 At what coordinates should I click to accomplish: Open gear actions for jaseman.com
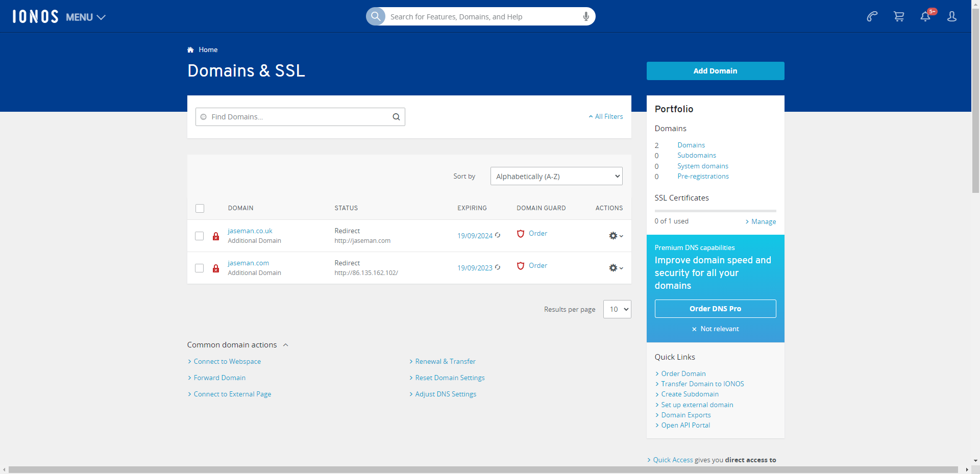click(616, 268)
